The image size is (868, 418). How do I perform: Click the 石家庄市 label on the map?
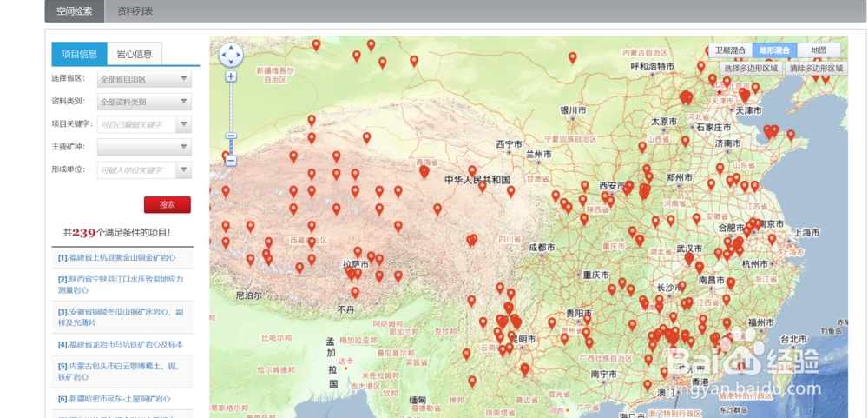coord(714,128)
